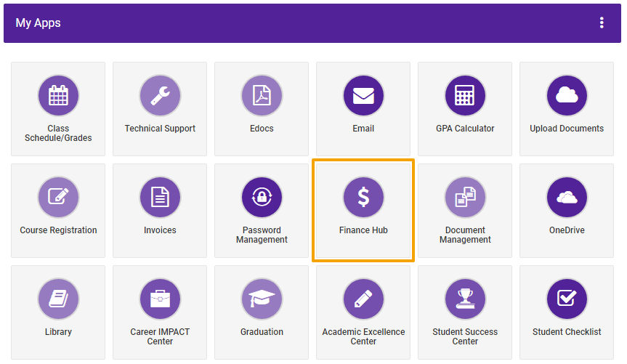The width and height of the screenshot is (627, 364).
Task: Open Course Registration pencil icon
Action: [x=58, y=197]
